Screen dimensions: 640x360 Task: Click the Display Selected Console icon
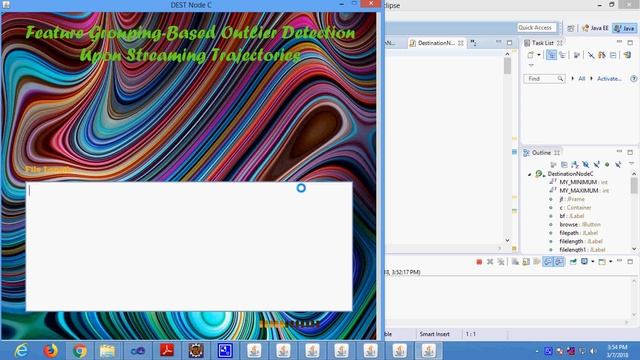click(584, 262)
